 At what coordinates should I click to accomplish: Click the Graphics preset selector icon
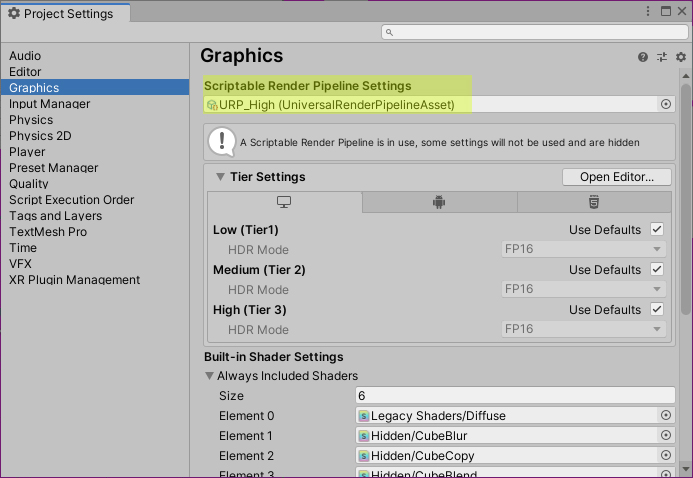pos(662,58)
